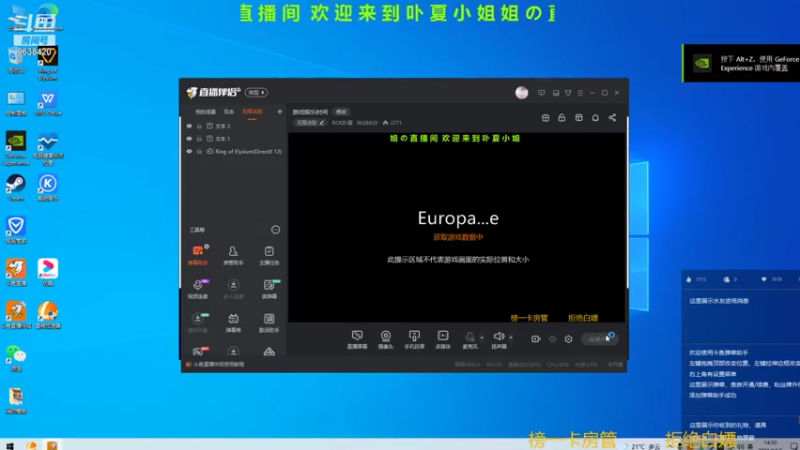Click the 修改 button beside the stream title
The image size is (800, 450).
[x=341, y=112]
